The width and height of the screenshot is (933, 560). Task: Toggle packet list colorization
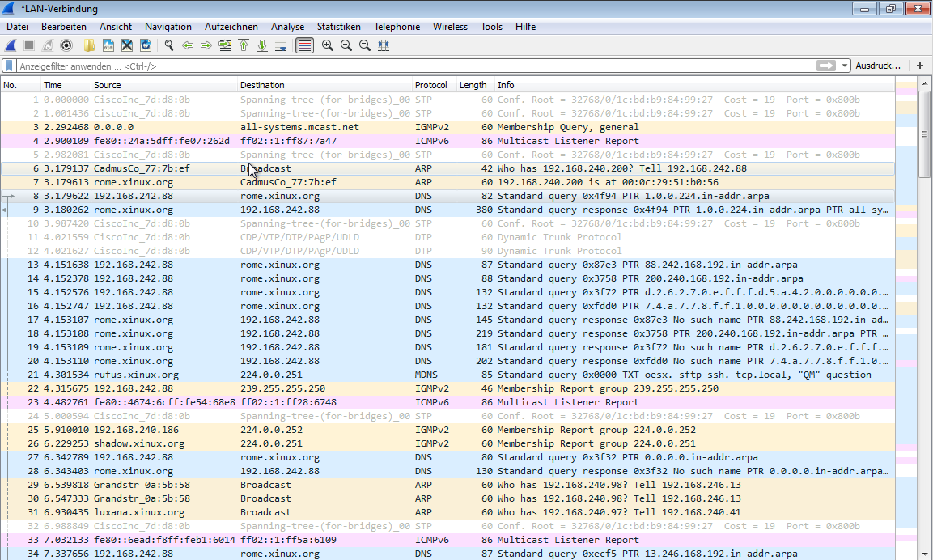pyautogui.click(x=304, y=45)
